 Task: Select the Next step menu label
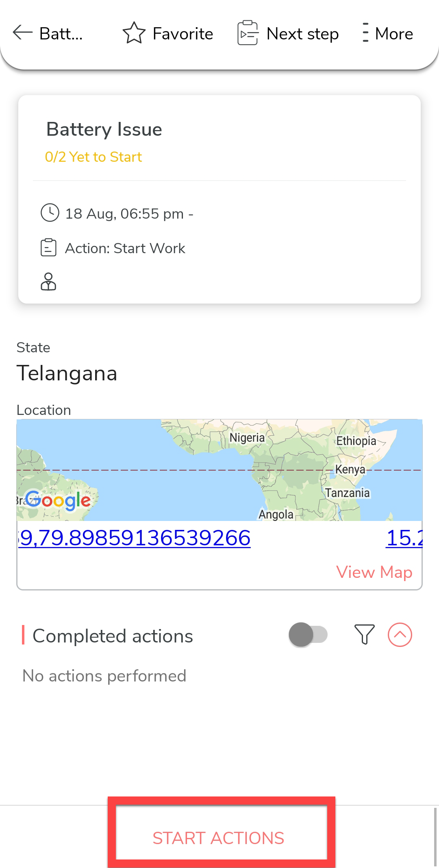pyautogui.click(x=302, y=34)
